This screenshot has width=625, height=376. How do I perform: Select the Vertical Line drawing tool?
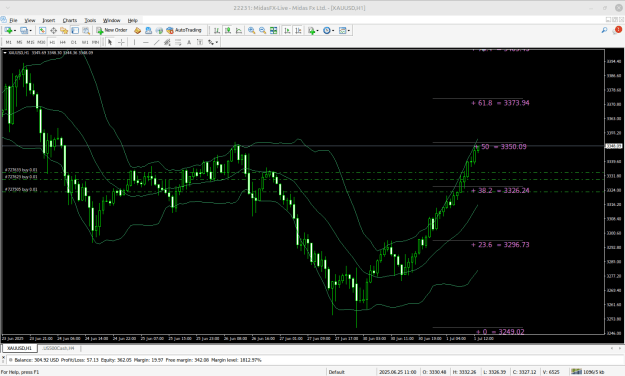(x=134, y=42)
